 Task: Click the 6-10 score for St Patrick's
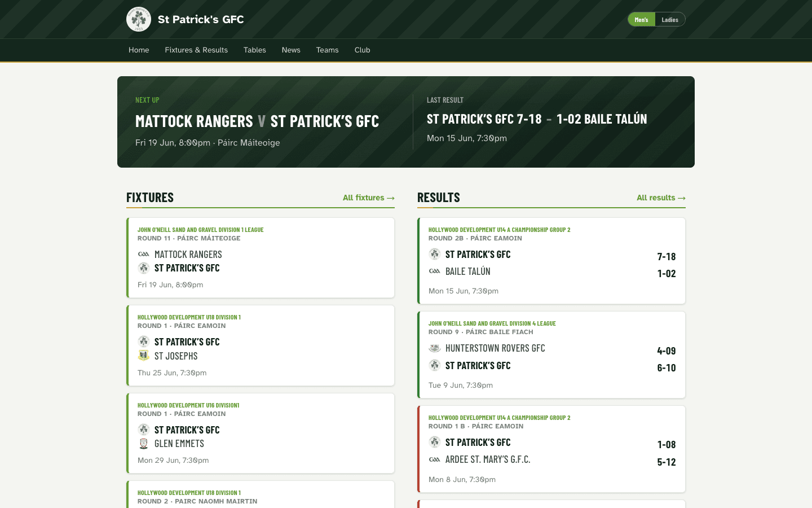point(667,367)
